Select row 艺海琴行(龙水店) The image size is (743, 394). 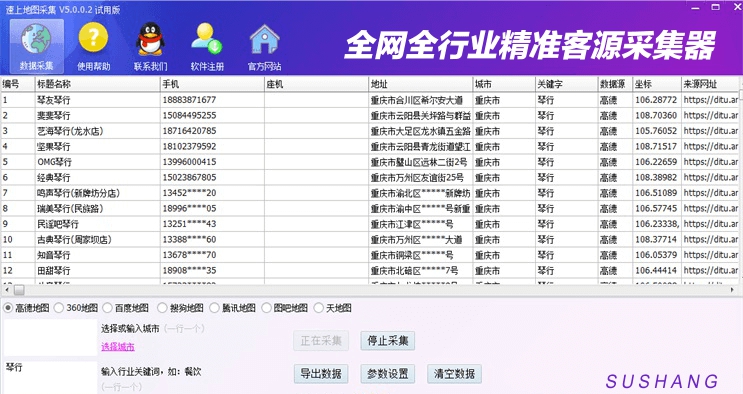tap(370, 131)
